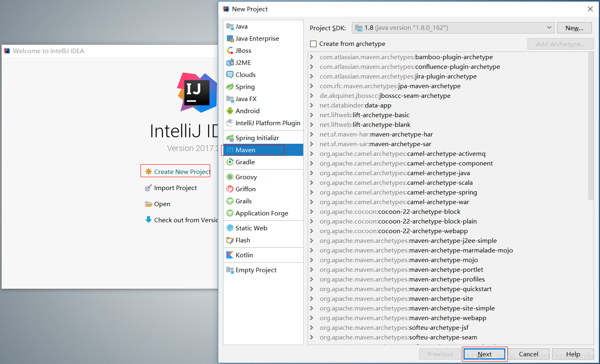600x364 pixels.
Task: Click the Maven 'm' icon
Action: pos(230,150)
